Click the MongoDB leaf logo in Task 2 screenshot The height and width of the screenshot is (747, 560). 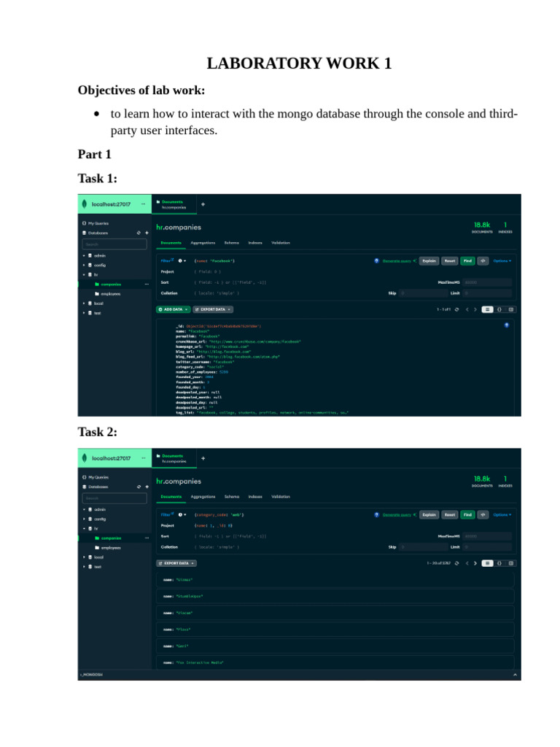85,458
